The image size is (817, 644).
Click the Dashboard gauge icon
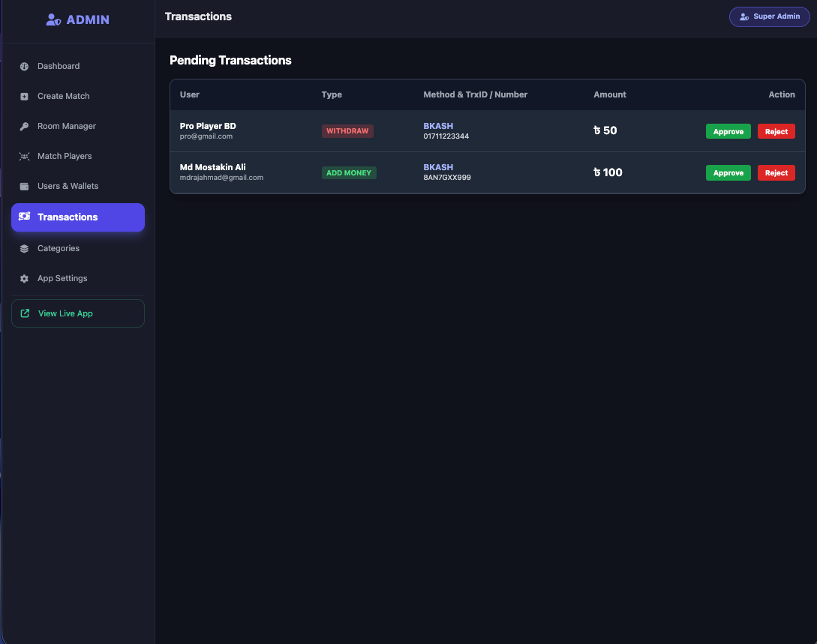tap(24, 66)
